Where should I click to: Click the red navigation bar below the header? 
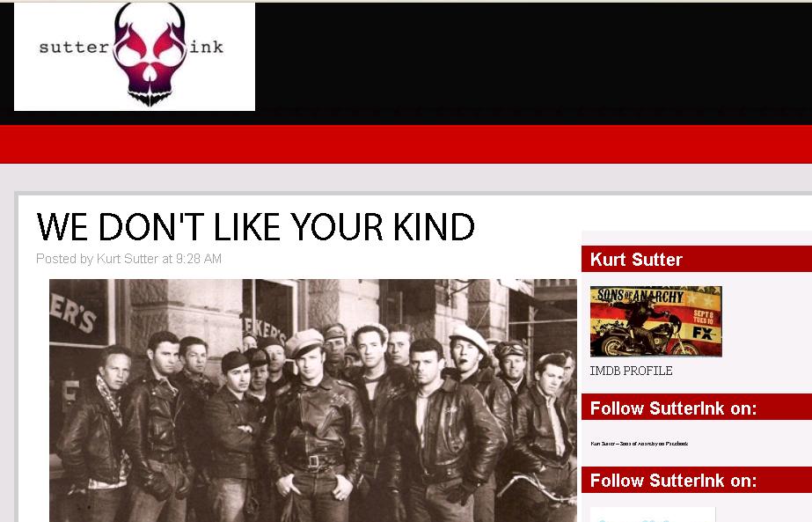click(x=406, y=144)
